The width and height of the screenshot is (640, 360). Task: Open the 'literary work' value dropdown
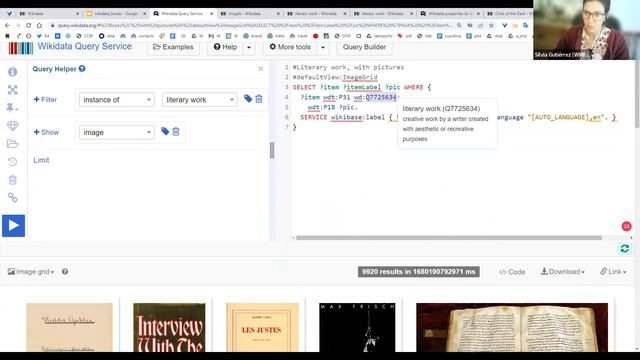[x=200, y=100]
